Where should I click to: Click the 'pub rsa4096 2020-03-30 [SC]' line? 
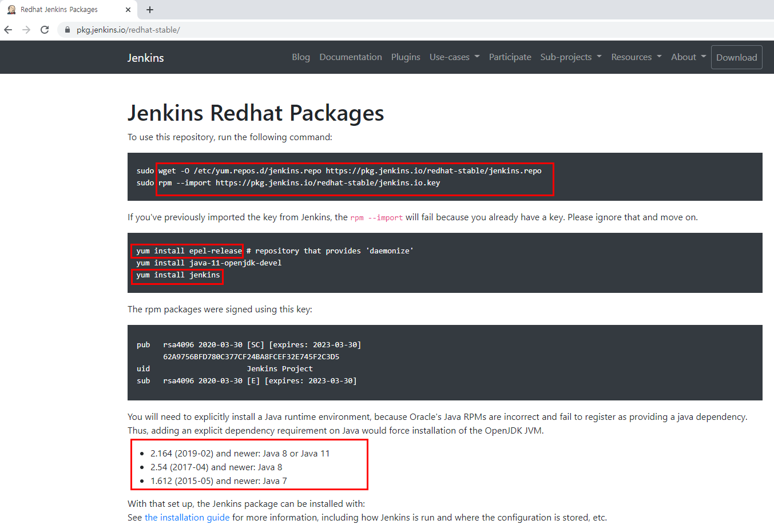tap(249, 345)
